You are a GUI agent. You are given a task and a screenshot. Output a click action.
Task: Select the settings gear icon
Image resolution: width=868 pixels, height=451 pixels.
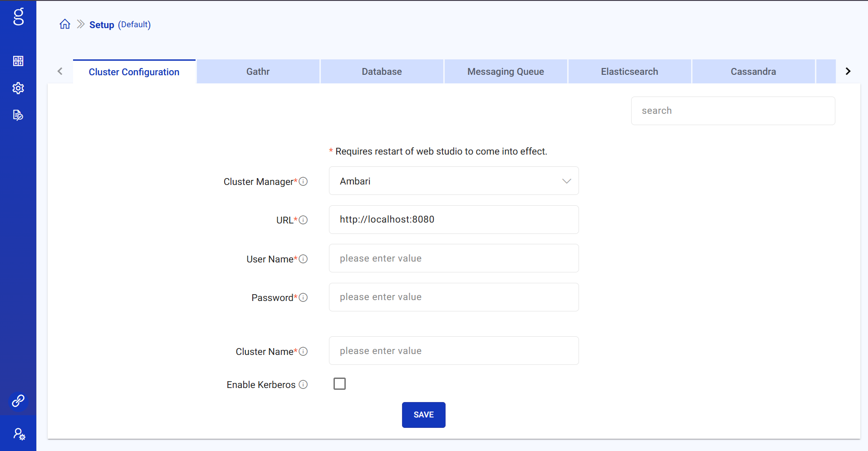(x=18, y=88)
